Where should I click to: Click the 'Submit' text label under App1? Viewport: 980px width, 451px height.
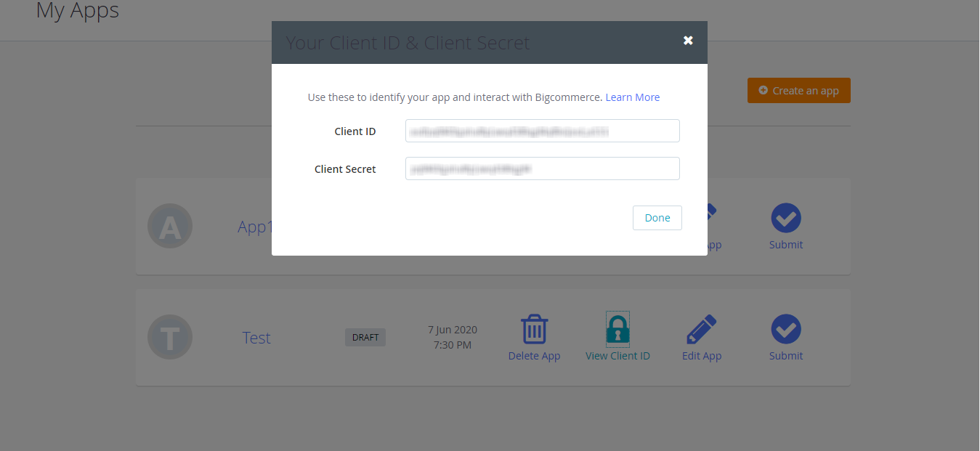point(785,245)
